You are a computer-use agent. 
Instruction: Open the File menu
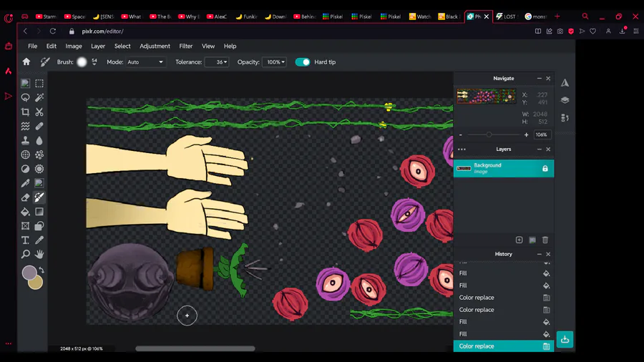click(x=32, y=46)
